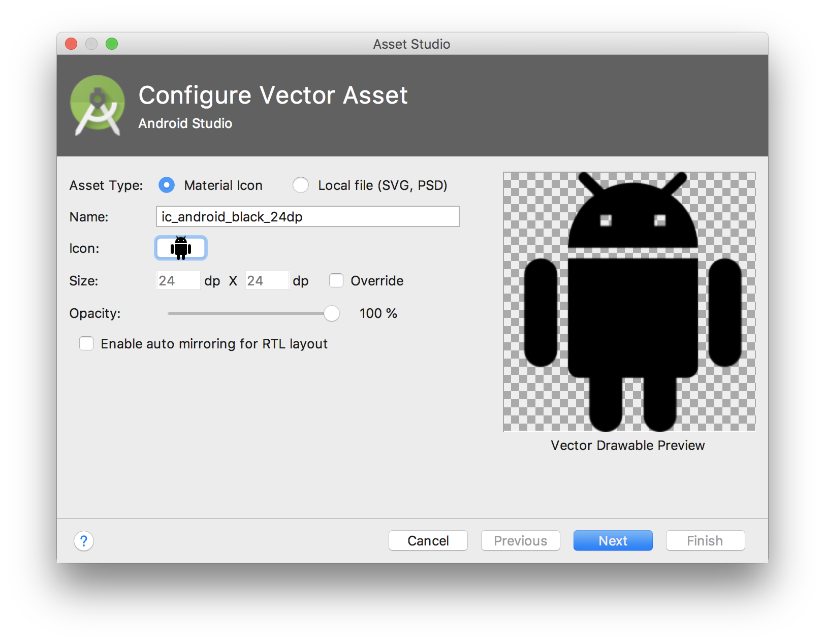Select Local file (SVG, PSD) radio button

(301, 185)
